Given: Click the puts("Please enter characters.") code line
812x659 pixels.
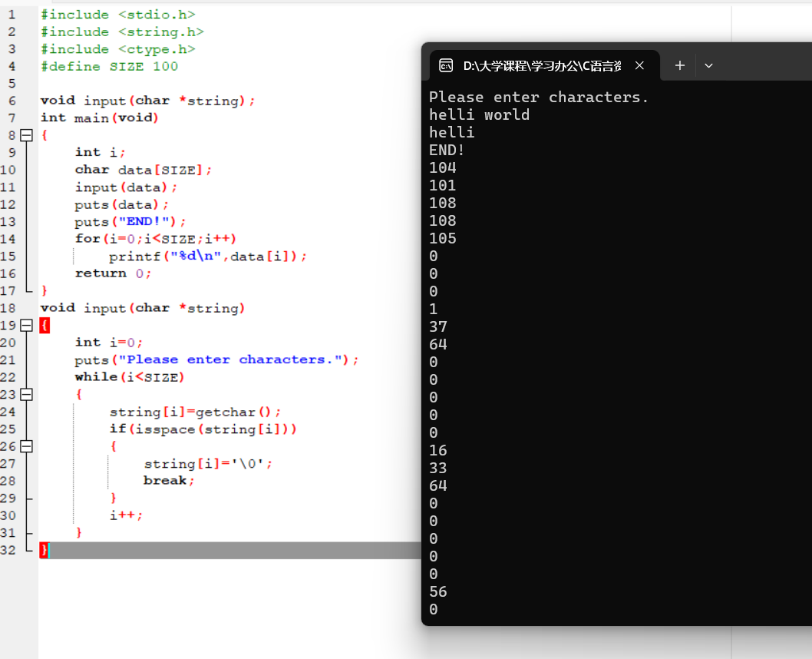Looking at the screenshot, I should coord(216,360).
